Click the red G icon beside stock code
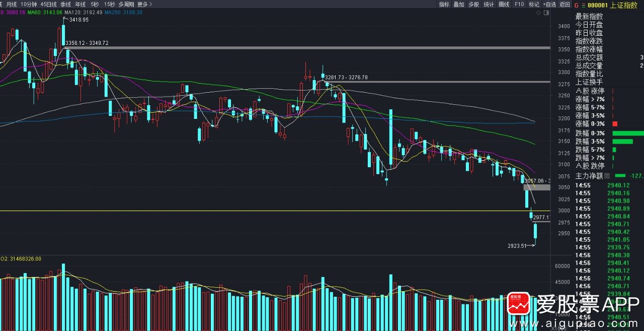The width and height of the screenshot is (644, 331). click(576, 5)
